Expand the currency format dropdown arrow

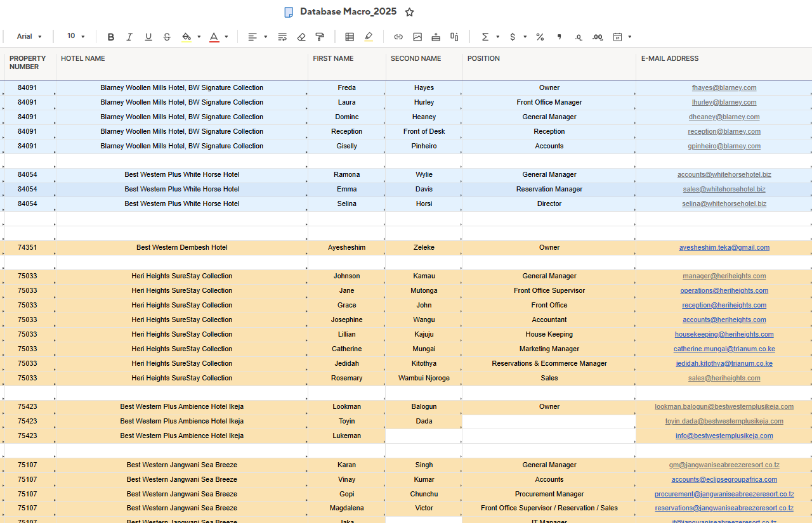click(x=525, y=37)
